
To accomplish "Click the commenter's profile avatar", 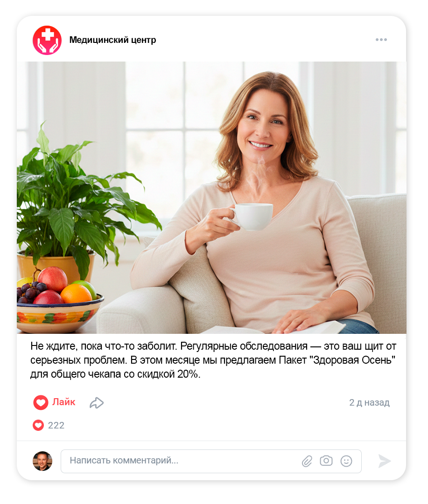I will (42, 461).
